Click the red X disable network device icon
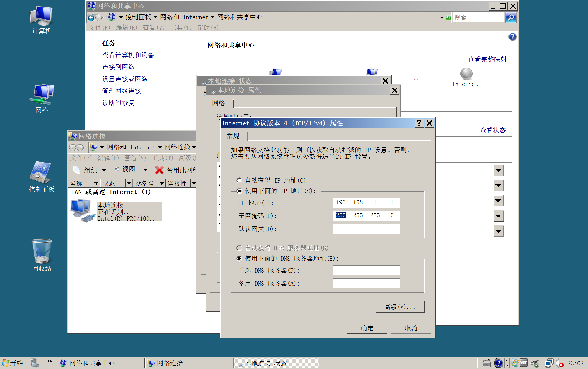This screenshot has height=369, width=588. click(x=159, y=170)
